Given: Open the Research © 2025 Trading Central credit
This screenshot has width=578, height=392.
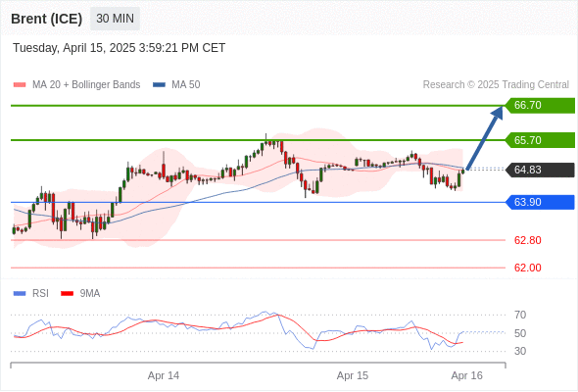Looking at the screenshot, I should pyautogui.click(x=496, y=85).
